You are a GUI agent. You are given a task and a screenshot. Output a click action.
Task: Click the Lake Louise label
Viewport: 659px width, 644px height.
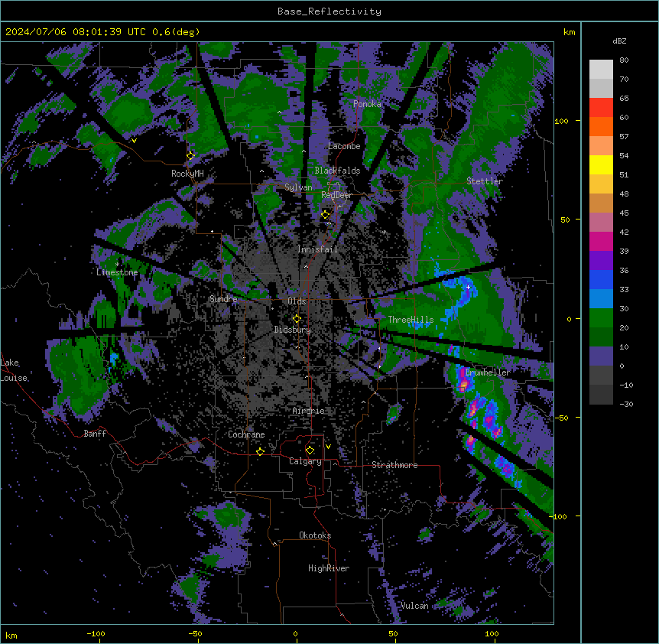pos(14,370)
